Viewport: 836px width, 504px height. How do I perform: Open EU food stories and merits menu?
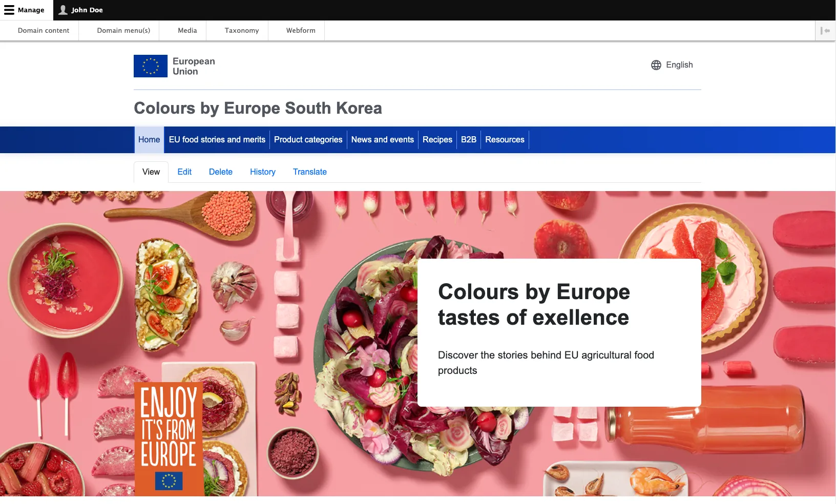click(217, 140)
